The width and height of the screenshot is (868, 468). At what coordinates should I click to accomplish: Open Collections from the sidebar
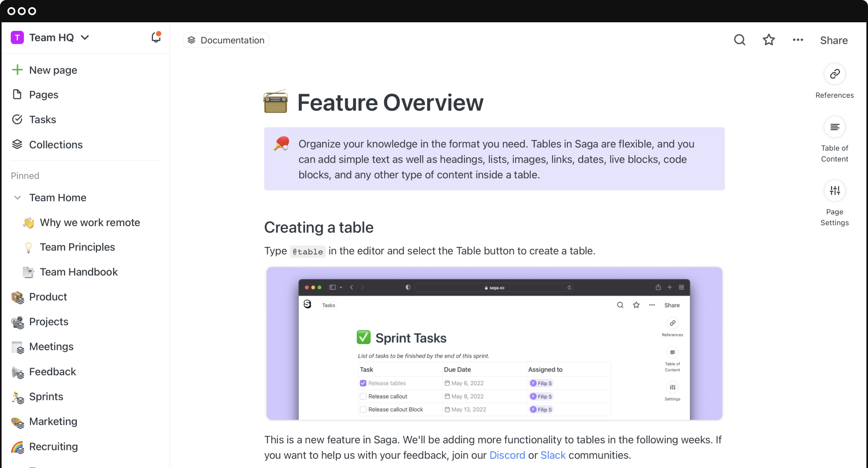[56, 144]
